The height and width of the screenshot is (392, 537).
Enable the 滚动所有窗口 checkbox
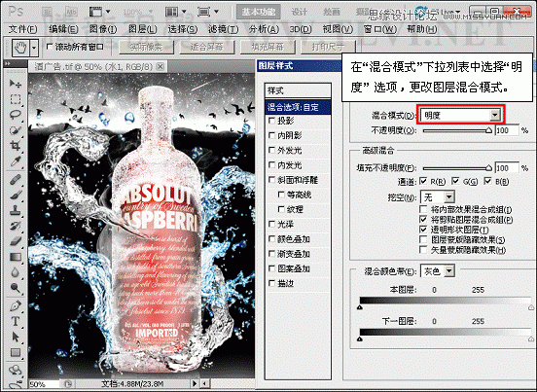click(x=50, y=47)
